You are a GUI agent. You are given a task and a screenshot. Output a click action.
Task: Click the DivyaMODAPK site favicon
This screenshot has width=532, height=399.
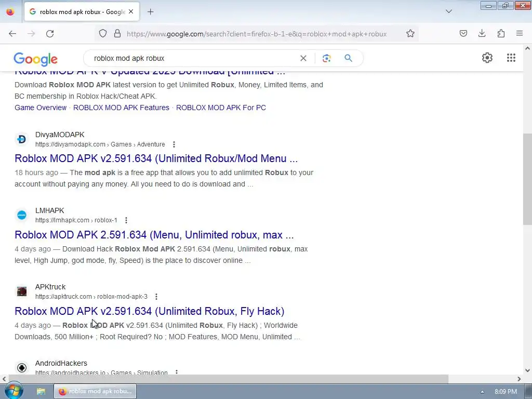tap(22, 139)
